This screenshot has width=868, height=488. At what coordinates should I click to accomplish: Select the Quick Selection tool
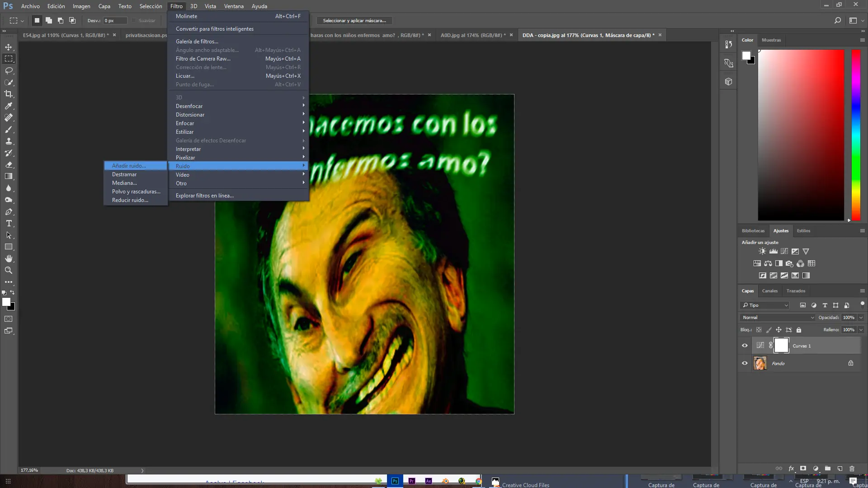point(9,82)
